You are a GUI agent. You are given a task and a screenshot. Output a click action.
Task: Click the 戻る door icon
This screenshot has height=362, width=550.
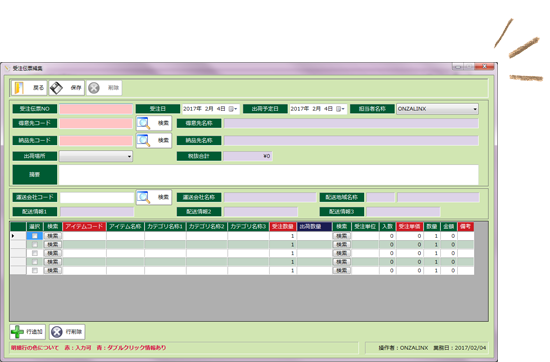19,88
